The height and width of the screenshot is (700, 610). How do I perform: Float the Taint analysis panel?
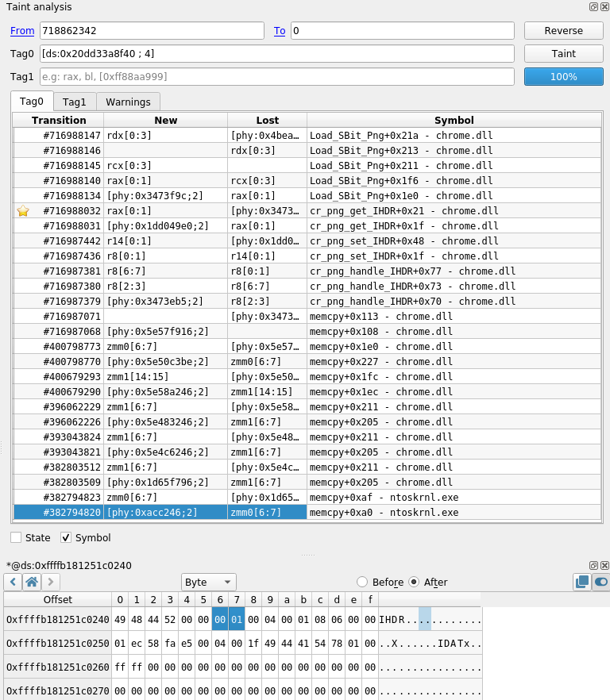click(x=593, y=6)
